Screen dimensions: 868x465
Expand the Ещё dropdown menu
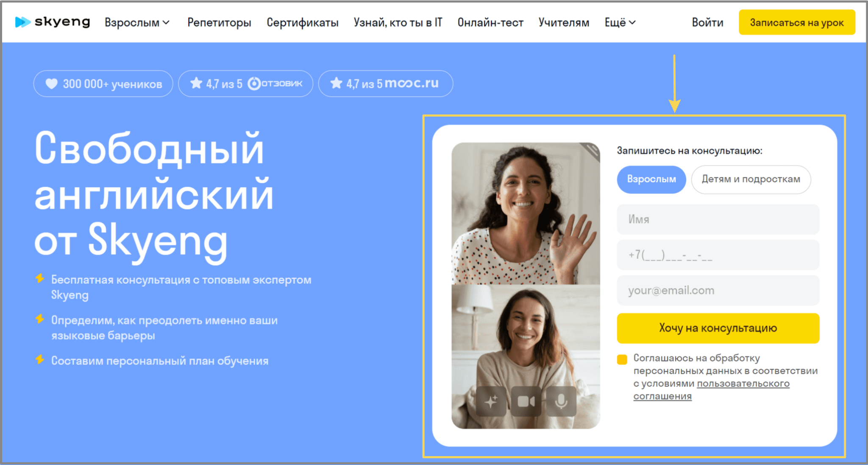point(620,22)
